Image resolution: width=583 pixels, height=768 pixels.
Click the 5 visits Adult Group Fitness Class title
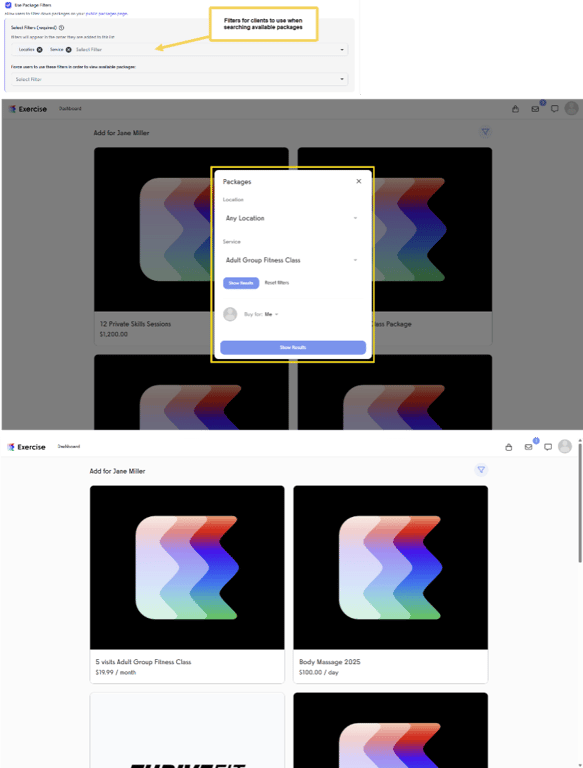click(x=143, y=662)
